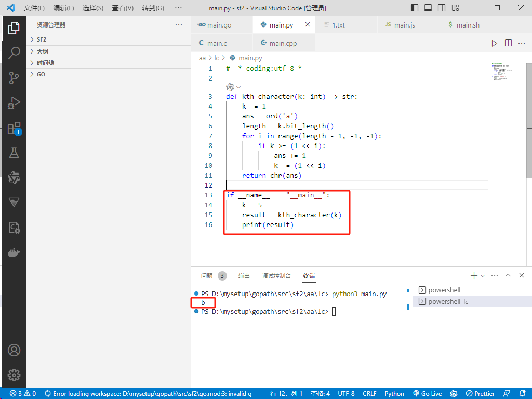The image size is (532, 399).
Task: Open editor More Actions ellipsis
Action: [522, 43]
